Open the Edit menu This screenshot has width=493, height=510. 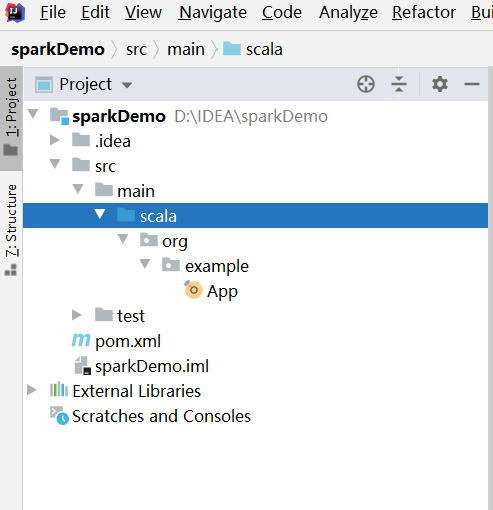click(95, 13)
